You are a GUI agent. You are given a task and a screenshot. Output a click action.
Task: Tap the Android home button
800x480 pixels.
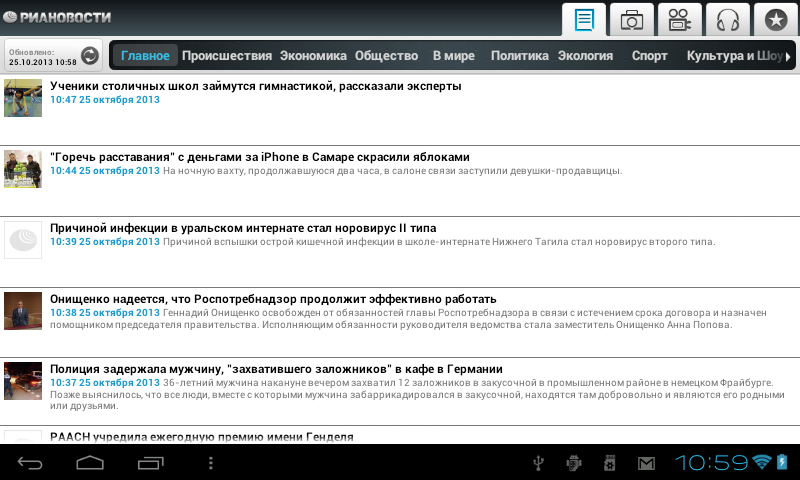click(90, 462)
